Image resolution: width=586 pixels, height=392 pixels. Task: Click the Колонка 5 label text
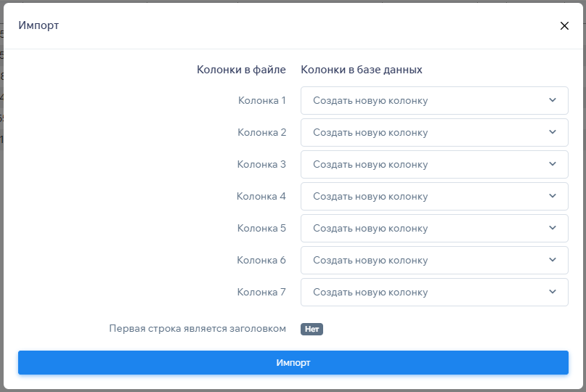[x=261, y=228]
